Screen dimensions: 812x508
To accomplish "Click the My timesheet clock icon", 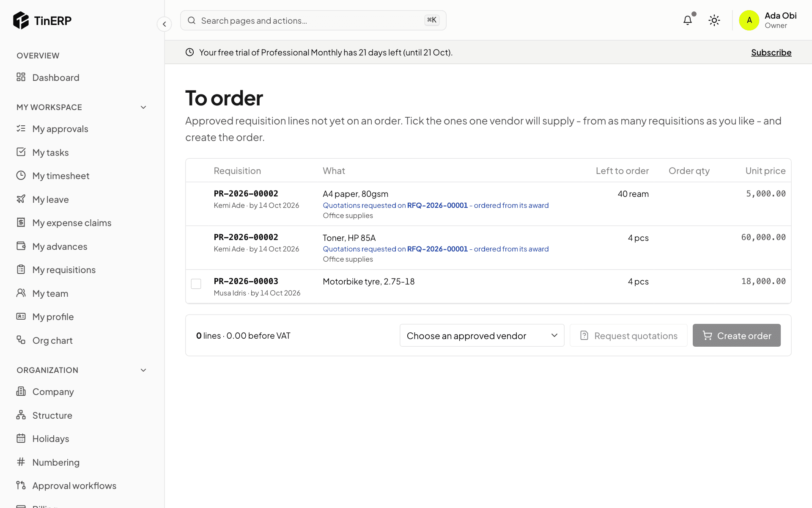I will tap(21, 175).
